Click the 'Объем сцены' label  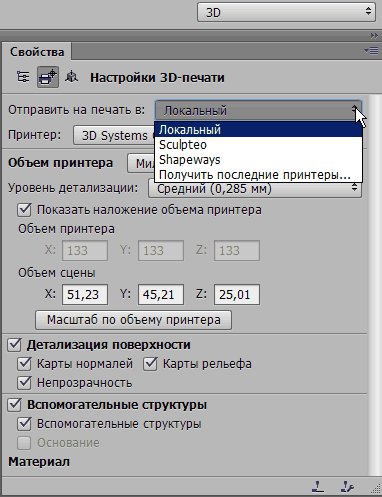click(x=57, y=273)
